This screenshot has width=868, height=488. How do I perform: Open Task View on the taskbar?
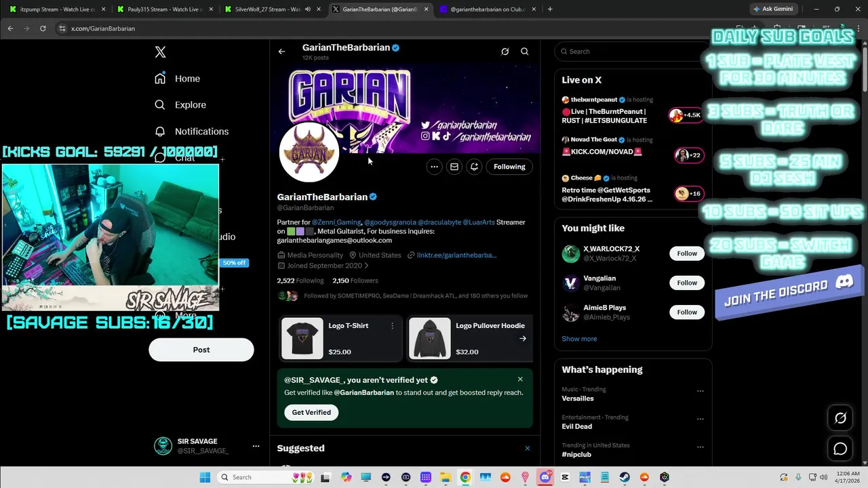[325, 477]
